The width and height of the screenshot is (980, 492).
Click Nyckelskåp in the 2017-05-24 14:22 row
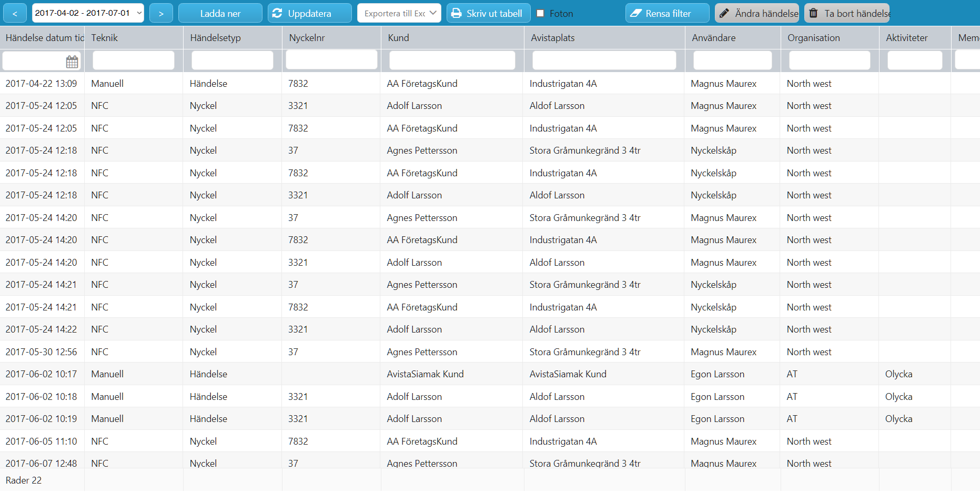point(713,329)
